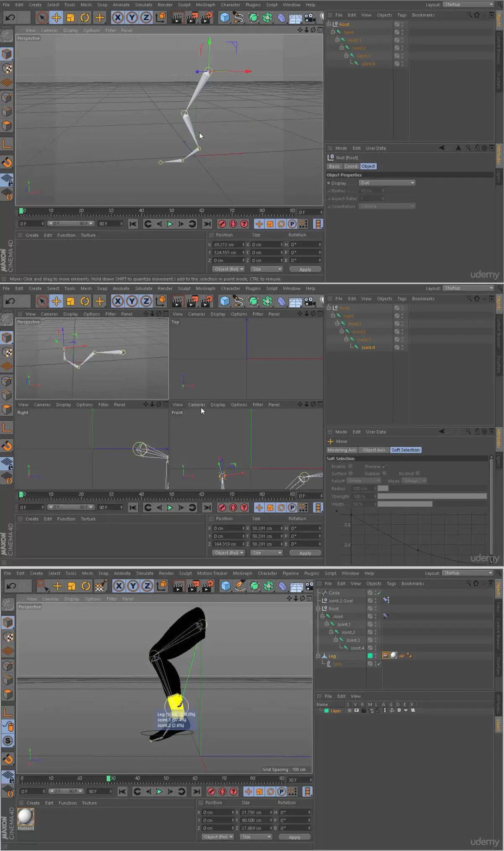
Task: Collapse the Leg object in Object Manager
Action: click(x=318, y=656)
